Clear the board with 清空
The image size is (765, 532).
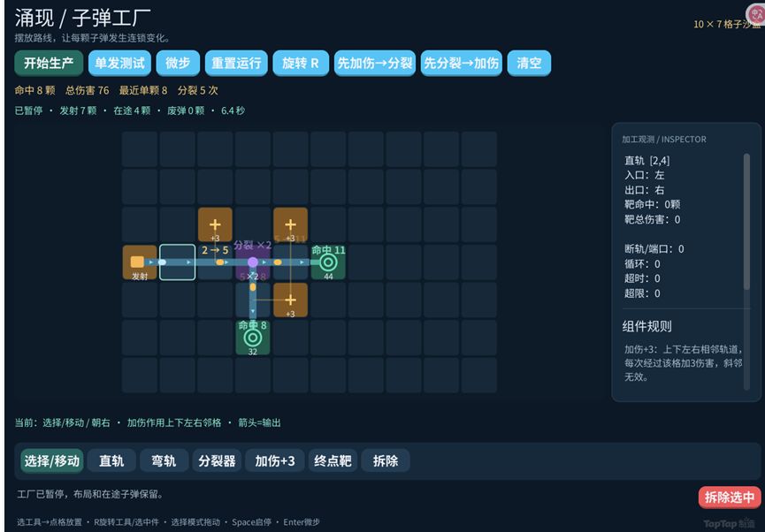(x=529, y=63)
